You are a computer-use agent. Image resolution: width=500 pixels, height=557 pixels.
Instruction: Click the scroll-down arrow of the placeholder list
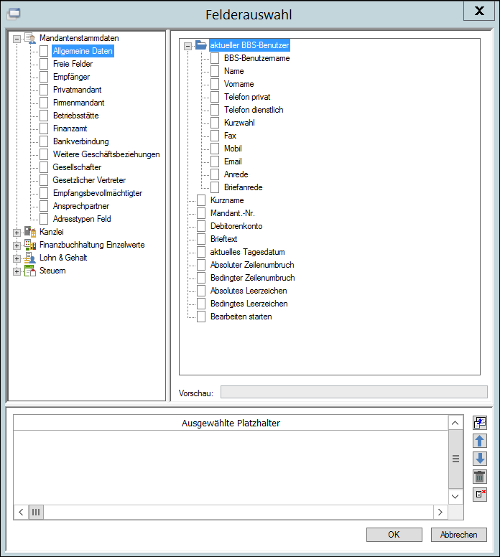455,496
